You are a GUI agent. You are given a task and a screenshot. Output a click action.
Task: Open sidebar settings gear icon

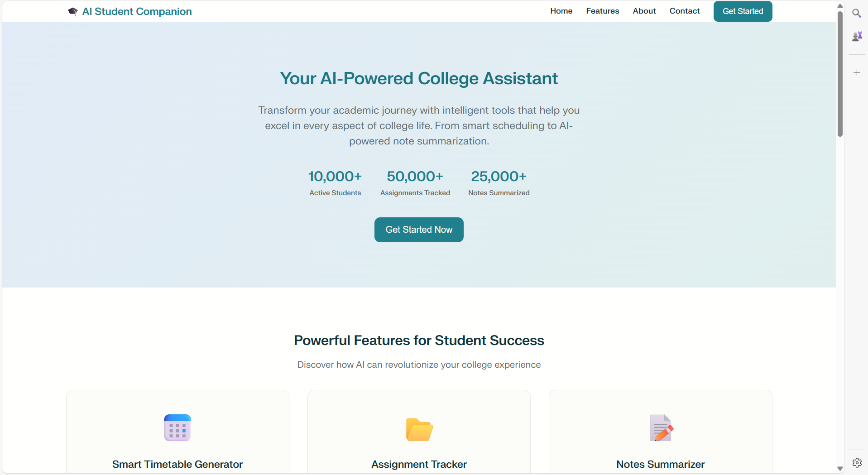(x=857, y=462)
